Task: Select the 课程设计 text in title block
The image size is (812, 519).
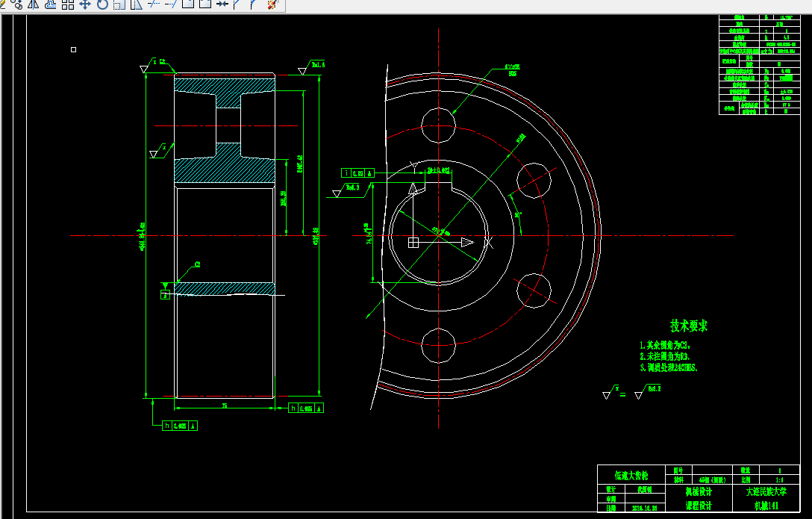Action: [699, 506]
